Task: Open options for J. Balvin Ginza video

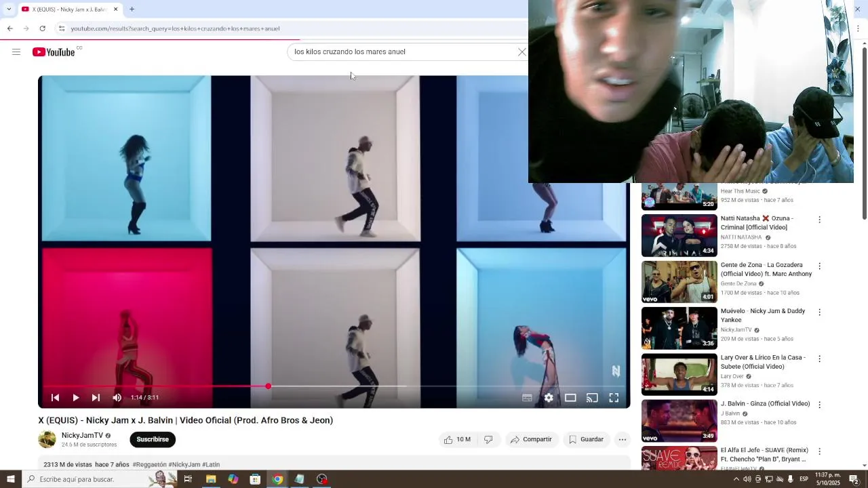Action: pos(819,405)
